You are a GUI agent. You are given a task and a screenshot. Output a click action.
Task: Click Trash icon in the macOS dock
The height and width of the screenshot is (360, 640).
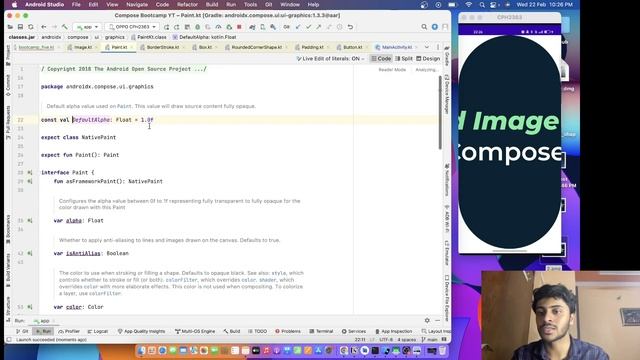[x=442, y=351]
